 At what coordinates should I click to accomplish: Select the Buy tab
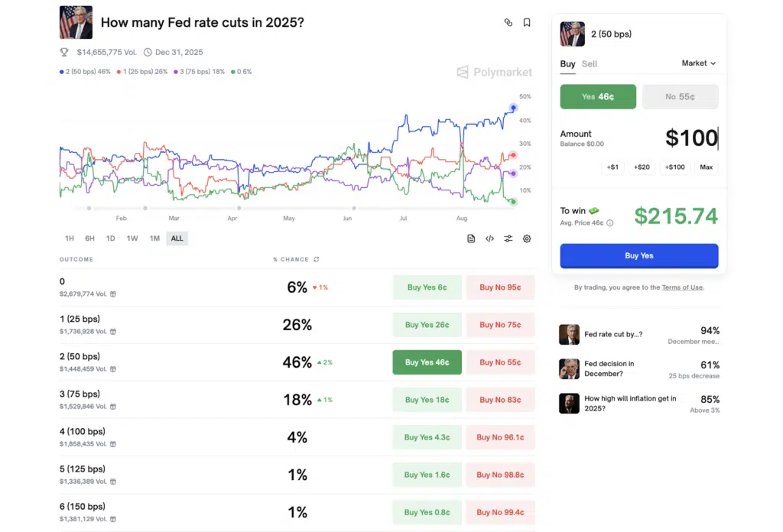[567, 64]
